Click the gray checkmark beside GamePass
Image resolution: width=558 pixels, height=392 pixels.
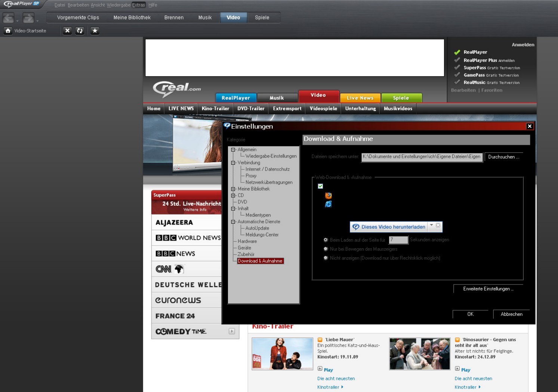(457, 75)
